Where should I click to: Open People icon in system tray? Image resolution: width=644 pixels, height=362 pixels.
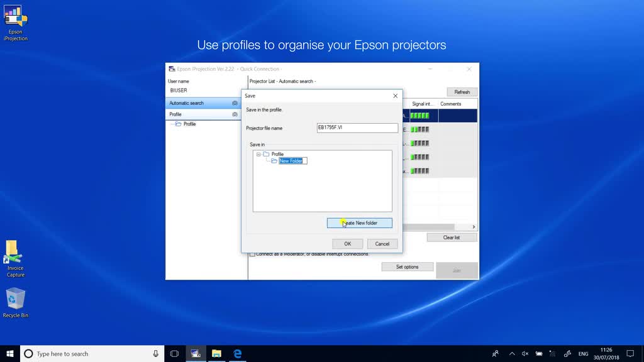[x=496, y=353]
